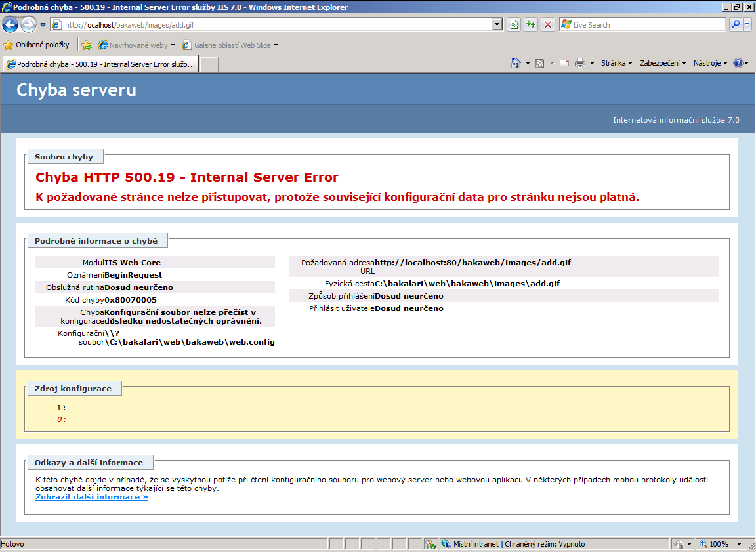The height and width of the screenshot is (552, 756).
Task: Open the Stránka menu
Action: click(x=616, y=63)
